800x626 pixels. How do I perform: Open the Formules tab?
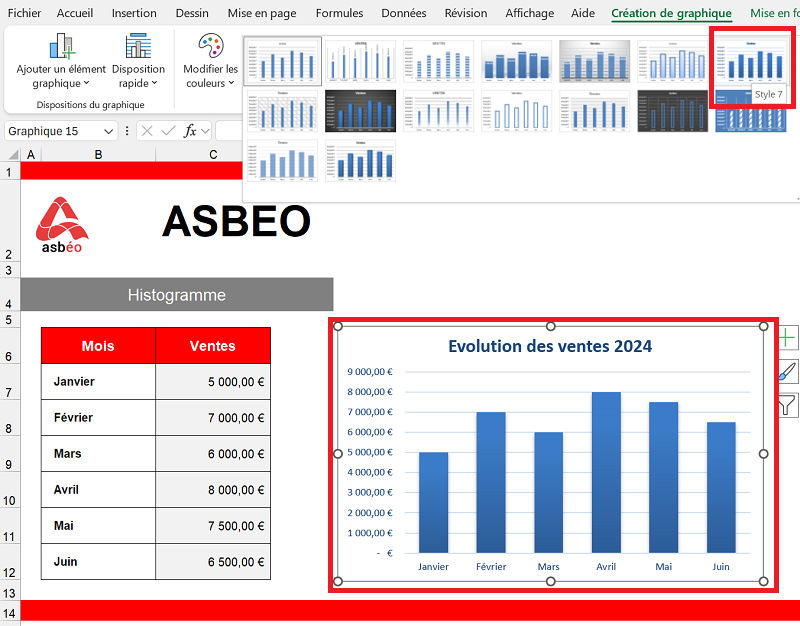(339, 13)
